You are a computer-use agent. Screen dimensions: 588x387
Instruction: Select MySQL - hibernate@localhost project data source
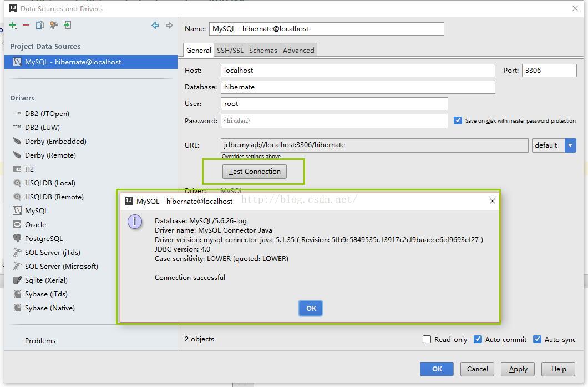coord(91,62)
